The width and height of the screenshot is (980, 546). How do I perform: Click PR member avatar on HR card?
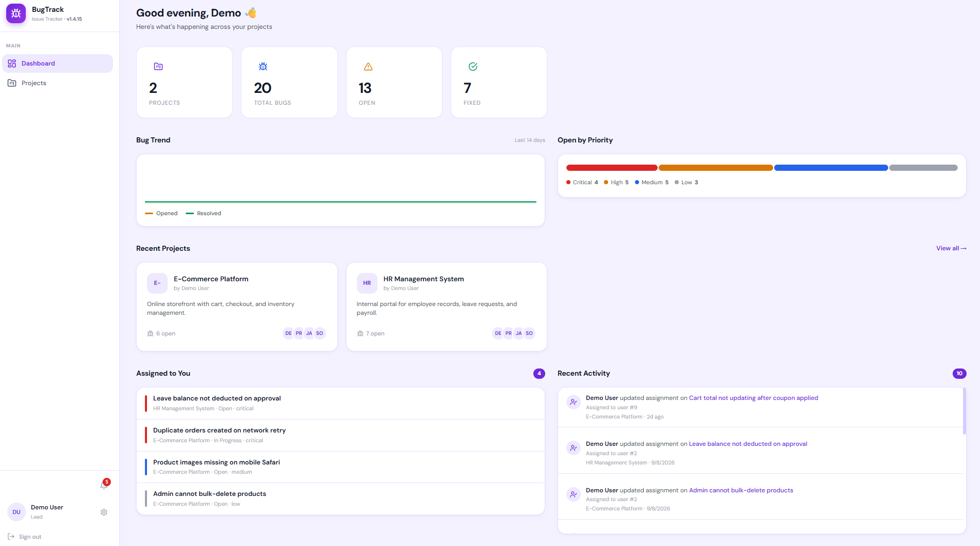[509, 333]
